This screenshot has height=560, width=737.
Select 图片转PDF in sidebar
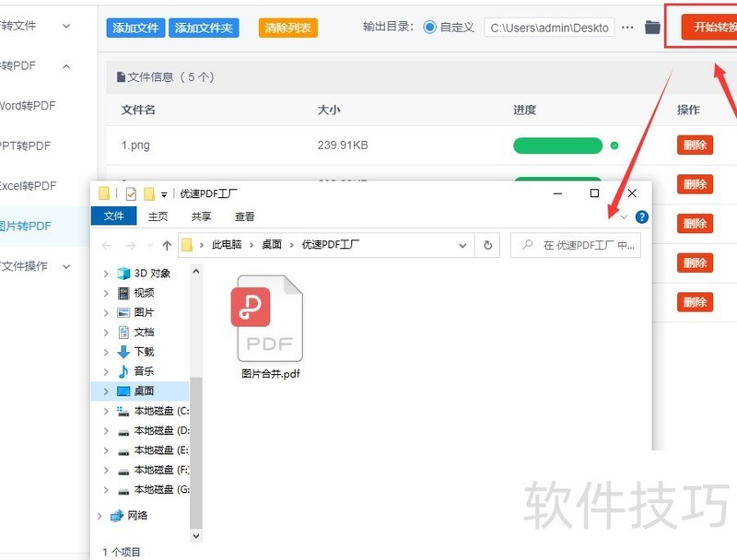26,226
